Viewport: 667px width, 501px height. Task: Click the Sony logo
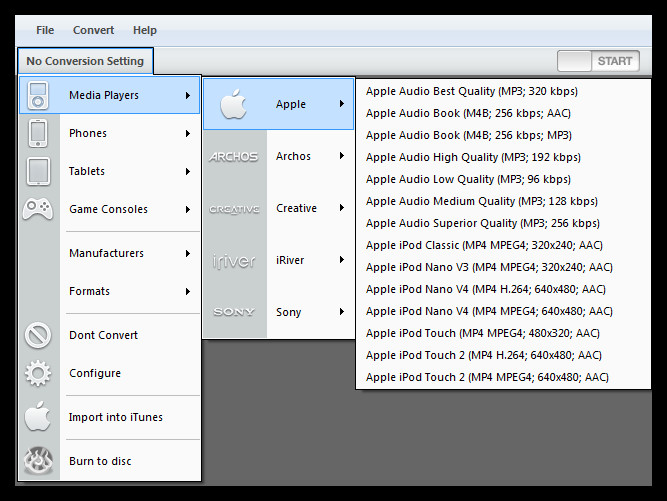pos(234,312)
